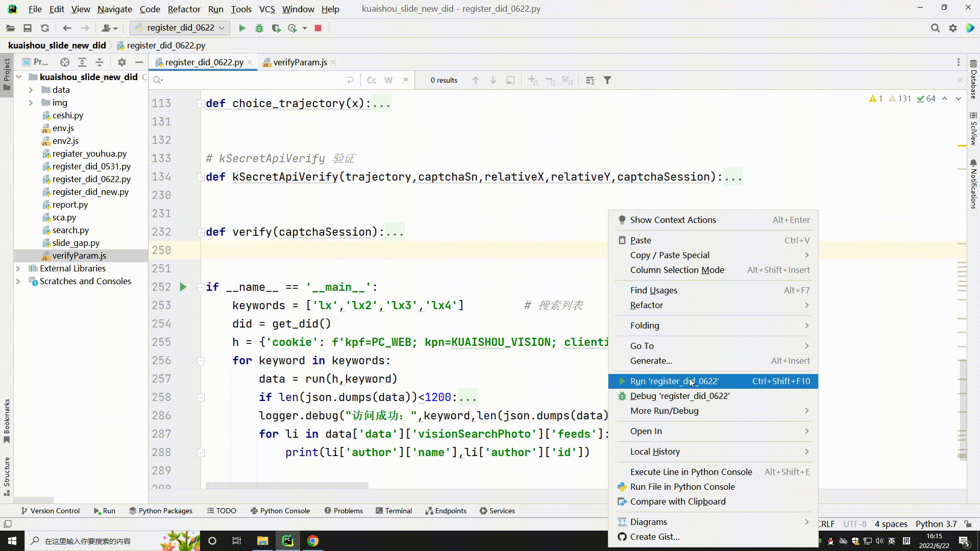This screenshot has height=551, width=980.
Task: Click the run gutter arrow at line 252
Action: coord(183,287)
